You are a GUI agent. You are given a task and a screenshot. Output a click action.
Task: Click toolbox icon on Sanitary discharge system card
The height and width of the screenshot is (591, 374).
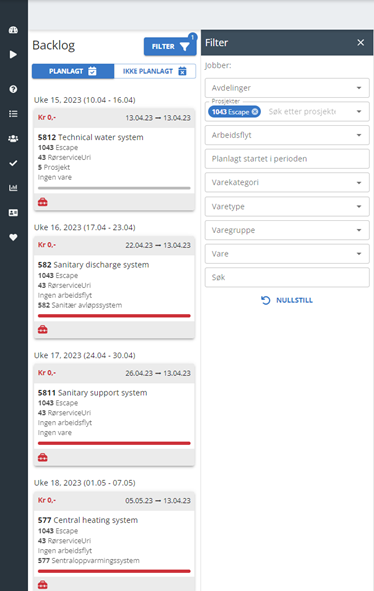pyautogui.click(x=43, y=329)
